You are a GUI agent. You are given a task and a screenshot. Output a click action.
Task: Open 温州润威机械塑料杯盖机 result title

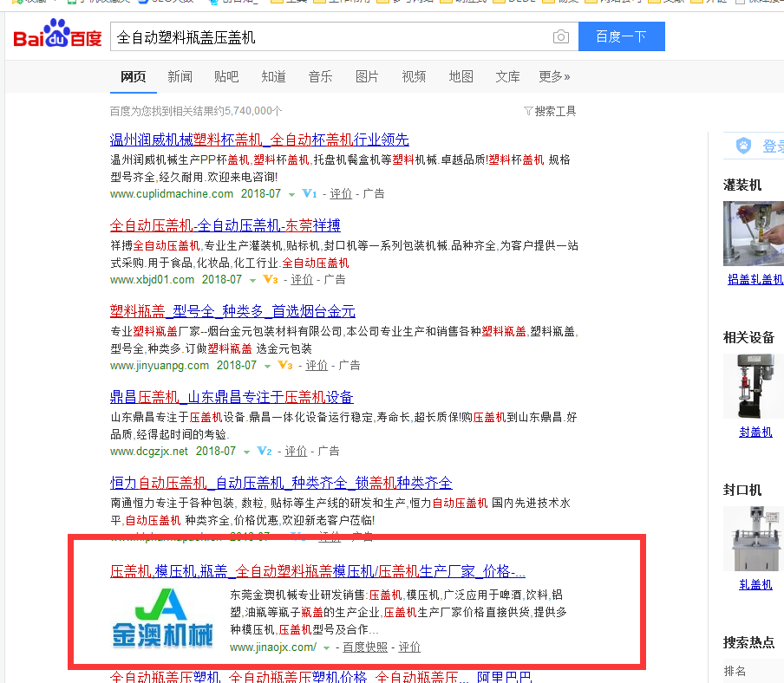(259, 140)
